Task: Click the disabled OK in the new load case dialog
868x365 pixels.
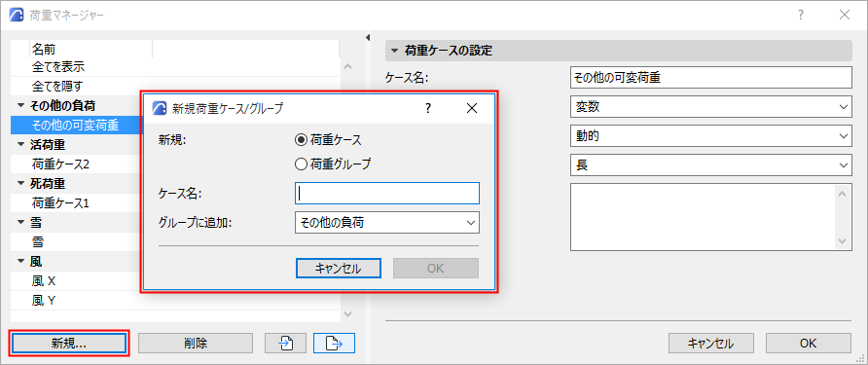Action: coord(436,269)
